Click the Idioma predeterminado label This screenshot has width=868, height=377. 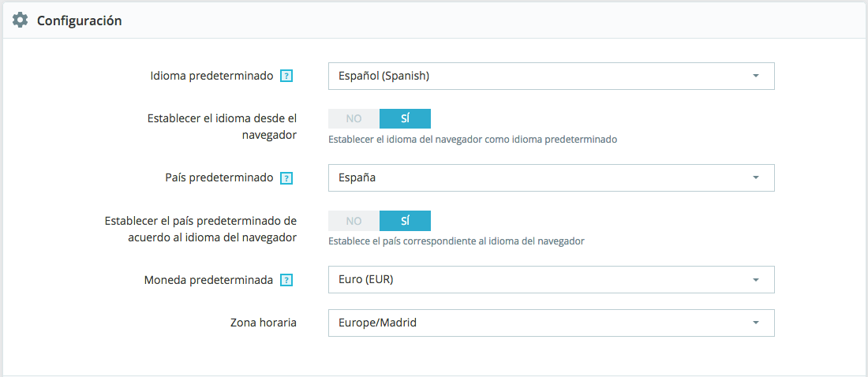coord(211,77)
